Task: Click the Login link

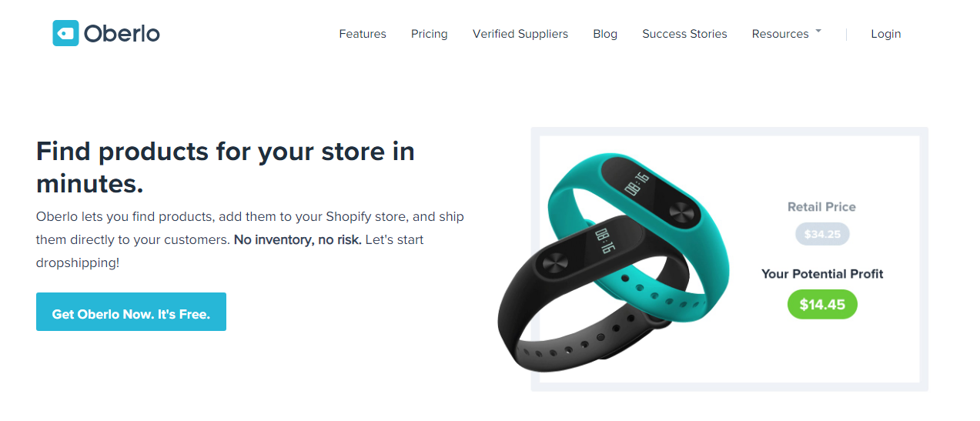Action: [x=886, y=34]
